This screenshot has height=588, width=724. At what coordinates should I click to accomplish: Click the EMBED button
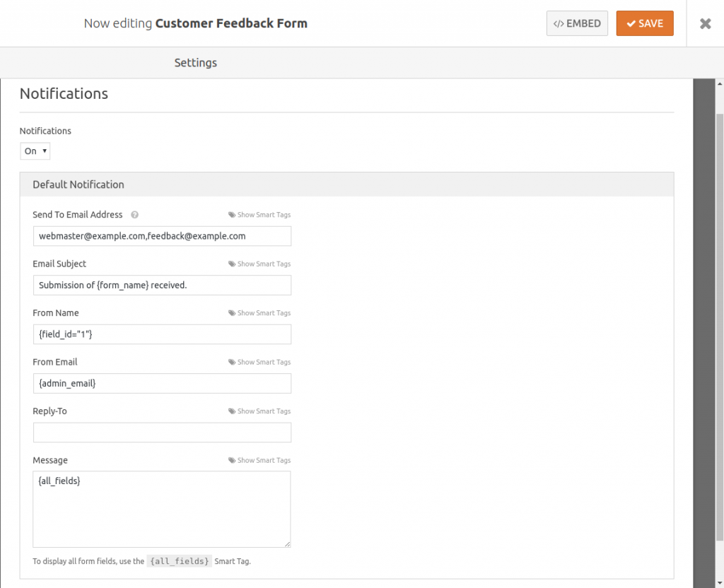pyautogui.click(x=577, y=23)
